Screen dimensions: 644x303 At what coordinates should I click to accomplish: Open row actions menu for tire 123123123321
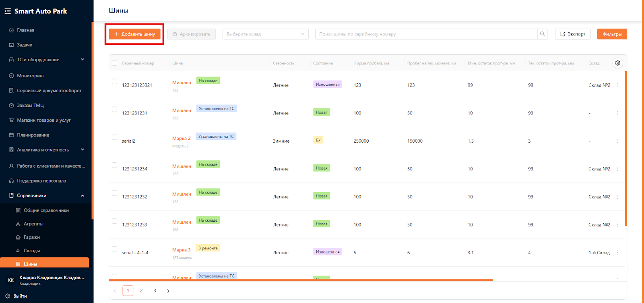[x=617, y=85]
